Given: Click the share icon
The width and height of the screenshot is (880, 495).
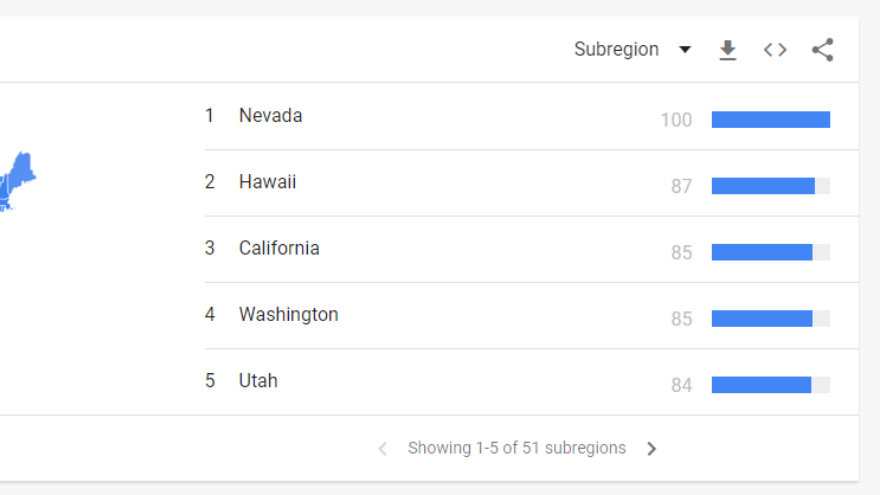Looking at the screenshot, I should click(823, 50).
